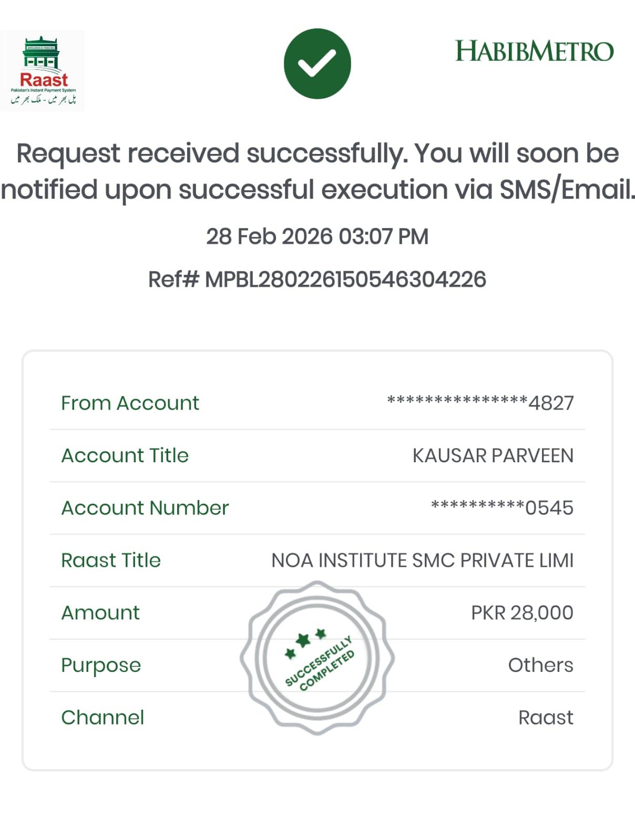
Task: Click the Purpose label
Action: point(101,666)
